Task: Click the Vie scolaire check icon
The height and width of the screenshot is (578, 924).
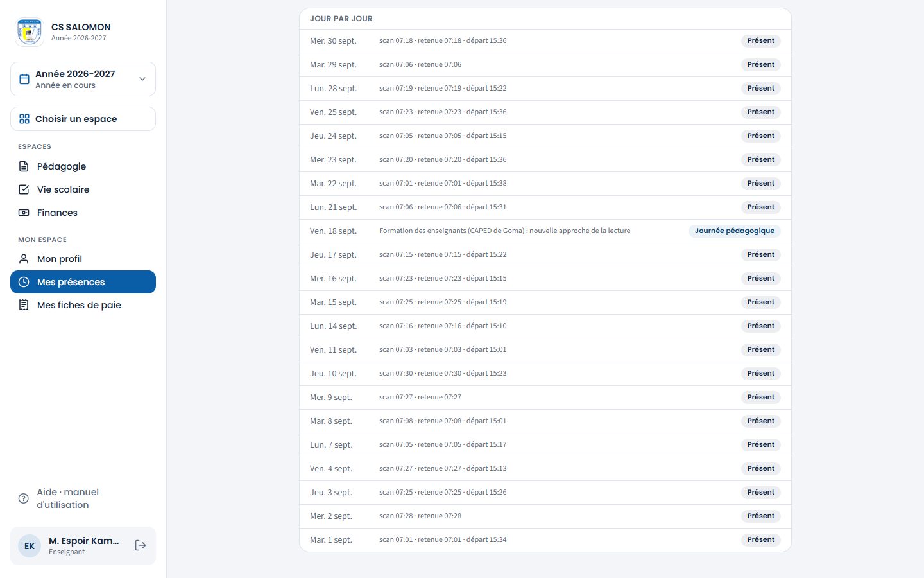Action: (24, 189)
